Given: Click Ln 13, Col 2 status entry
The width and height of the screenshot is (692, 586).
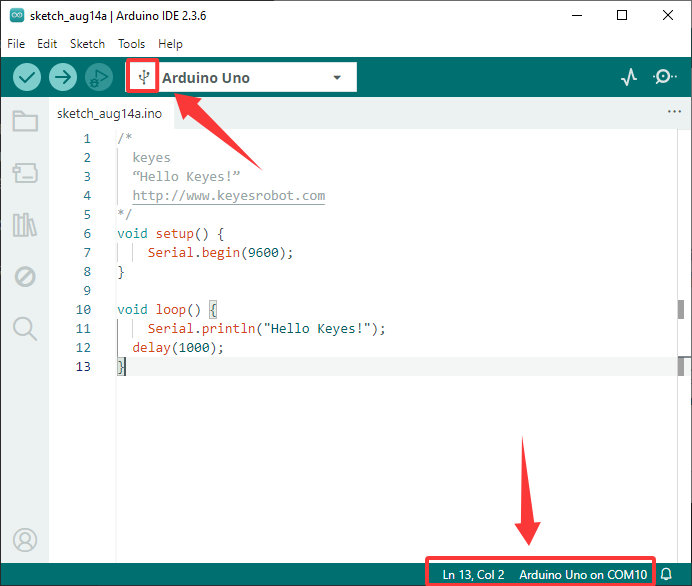Looking at the screenshot, I should tap(473, 575).
